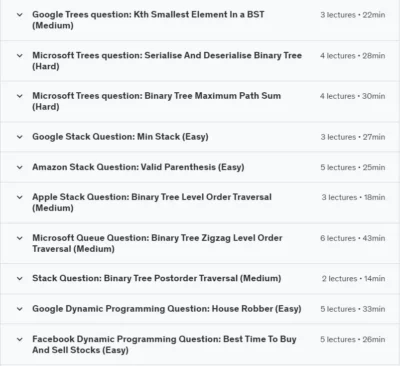Select Google Dynamic Programming House Robber title
The image size is (400, 366).
(167, 309)
